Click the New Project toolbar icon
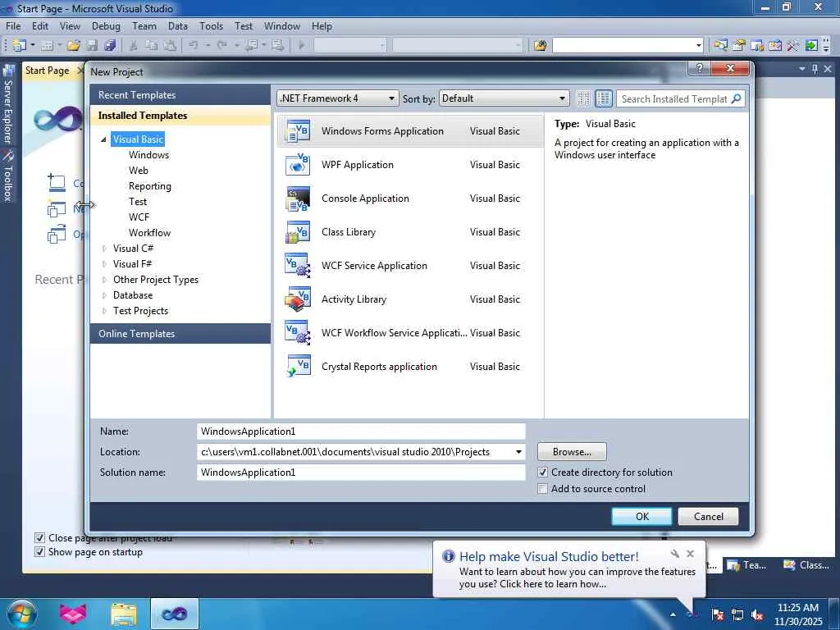840x630 pixels. point(20,46)
